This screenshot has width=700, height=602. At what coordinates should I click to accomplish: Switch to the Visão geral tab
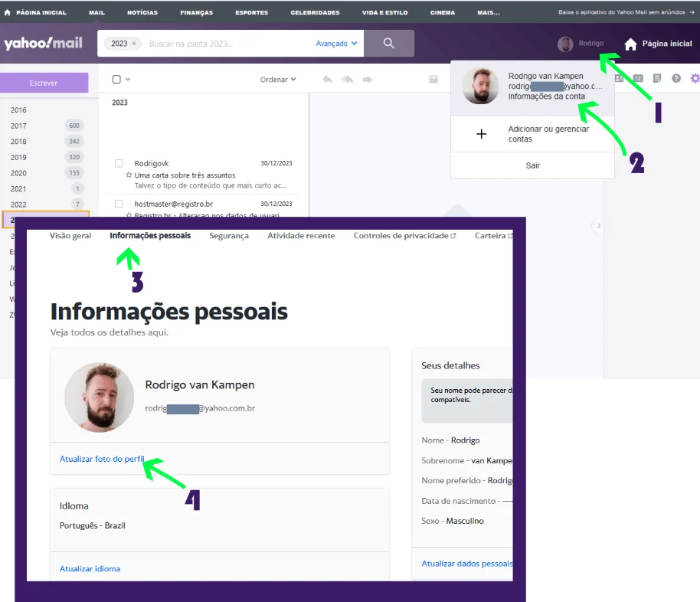pyautogui.click(x=70, y=235)
